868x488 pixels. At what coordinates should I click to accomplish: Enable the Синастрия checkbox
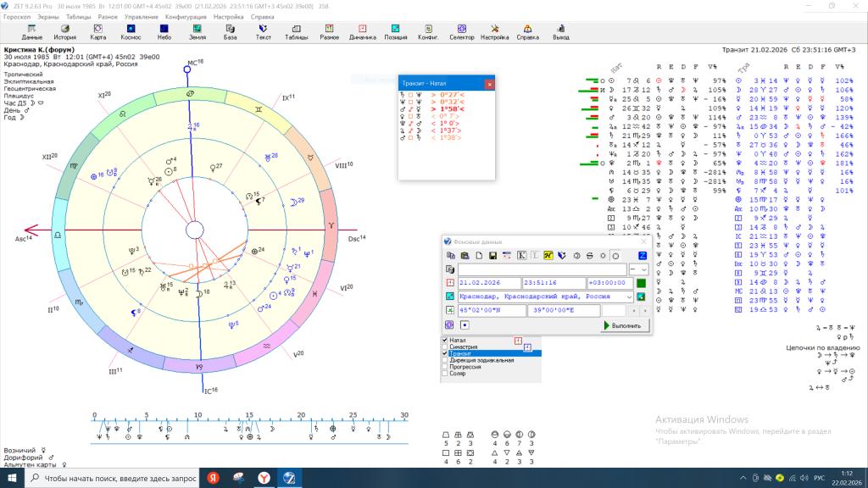point(445,347)
